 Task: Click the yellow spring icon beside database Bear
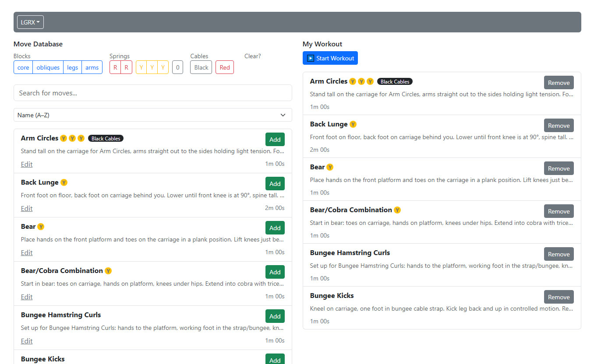pyautogui.click(x=41, y=227)
